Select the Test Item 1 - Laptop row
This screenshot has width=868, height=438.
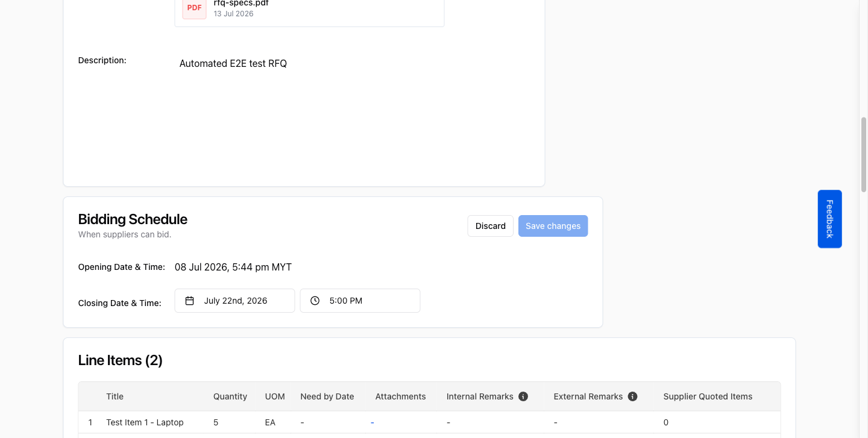point(429,422)
